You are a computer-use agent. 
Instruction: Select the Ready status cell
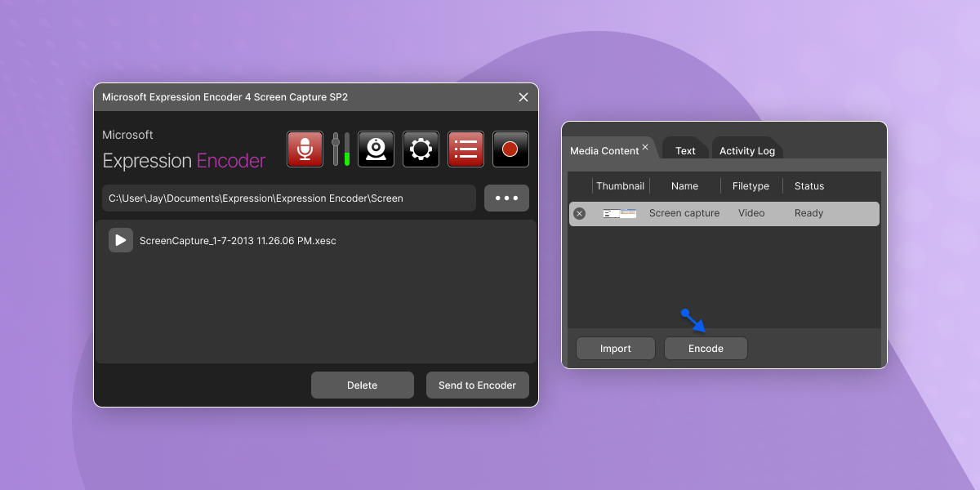[x=808, y=213]
